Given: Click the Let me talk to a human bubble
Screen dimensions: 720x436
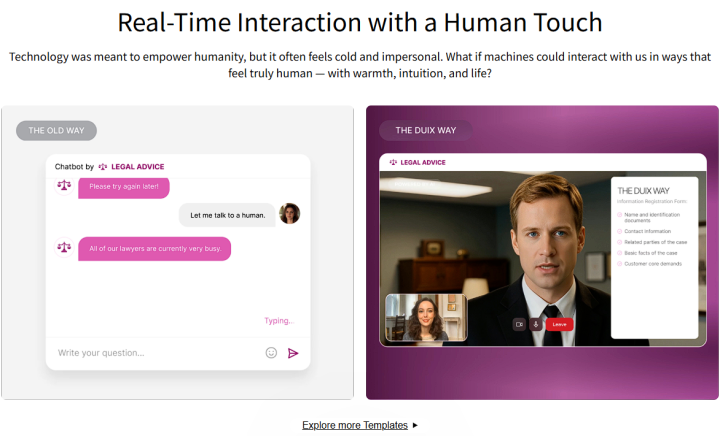Looking at the screenshot, I should tap(227, 215).
